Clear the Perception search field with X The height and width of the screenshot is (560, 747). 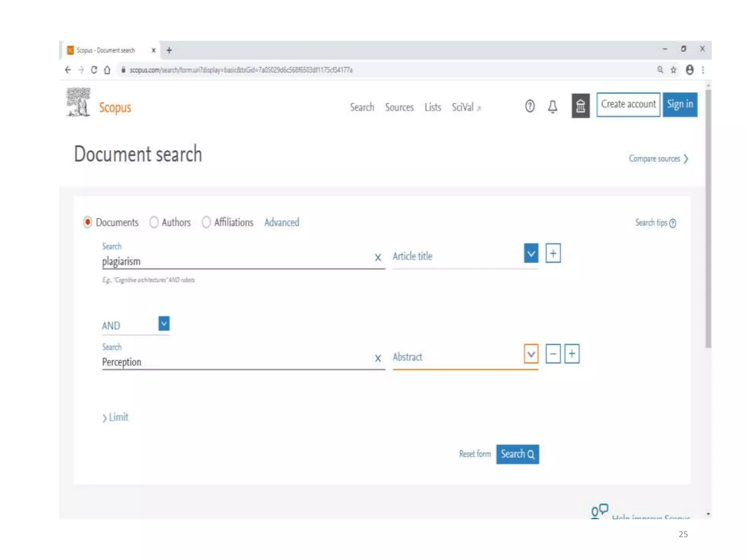378,358
